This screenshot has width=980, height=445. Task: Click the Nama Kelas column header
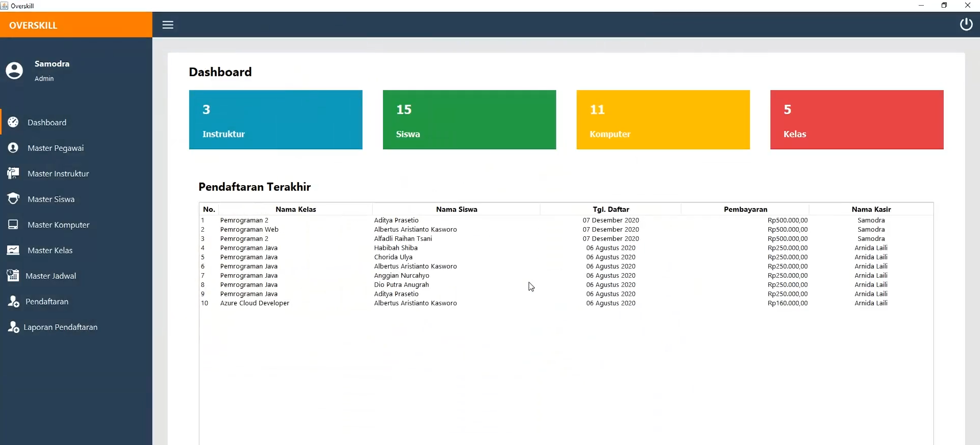pos(295,209)
